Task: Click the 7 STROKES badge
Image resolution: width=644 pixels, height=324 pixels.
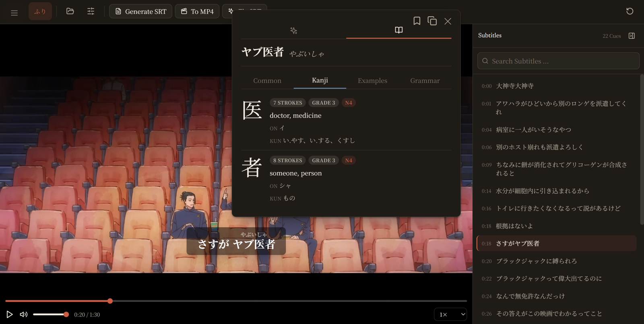Action: (288, 103)
